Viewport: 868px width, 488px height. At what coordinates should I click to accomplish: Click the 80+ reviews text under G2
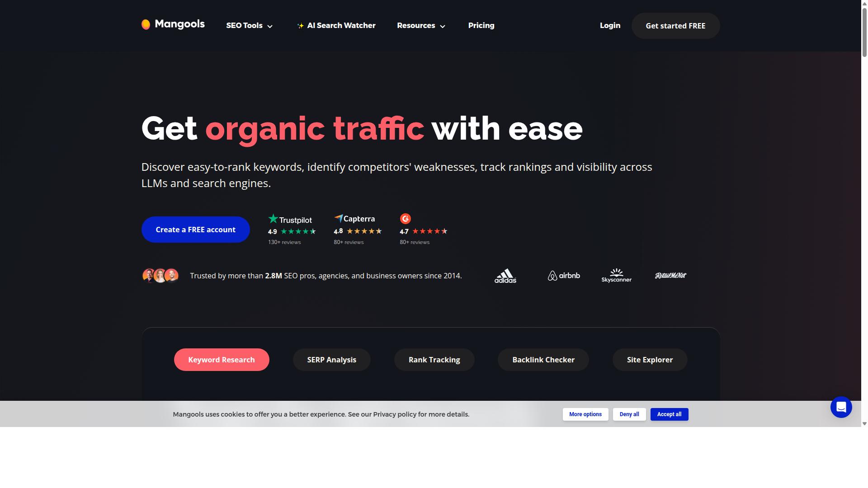point(415,242)
